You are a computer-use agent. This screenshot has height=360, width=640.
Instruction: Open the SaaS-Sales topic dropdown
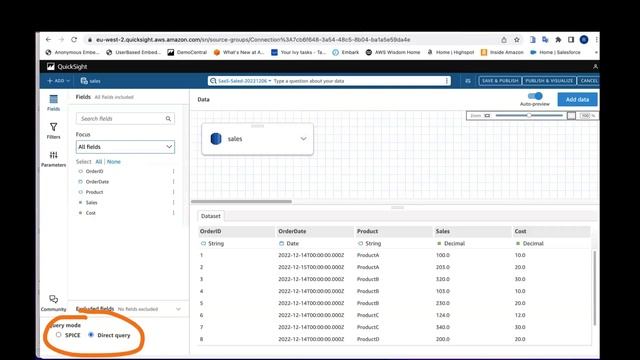pyautogui.click(x=244, y=81)
